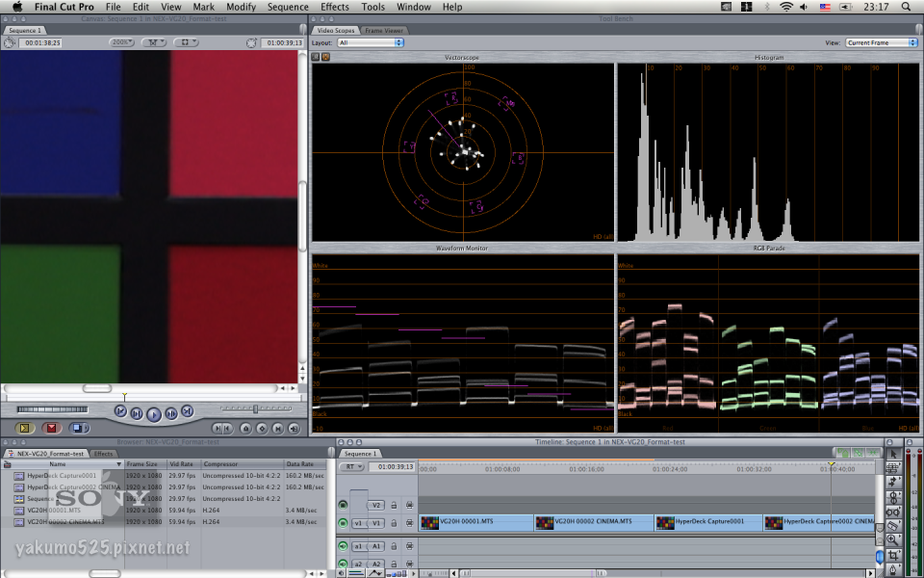
Task: Toggle visibility of the V2 video track
Action: point(341,505)
